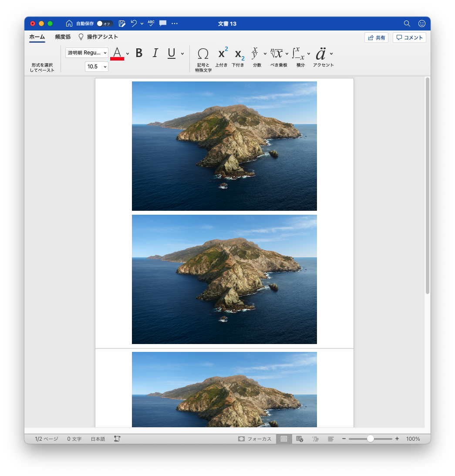The height and width of the screenshot is (476, 455).
Task: Undo the last action
Action: tap(134, 24)
